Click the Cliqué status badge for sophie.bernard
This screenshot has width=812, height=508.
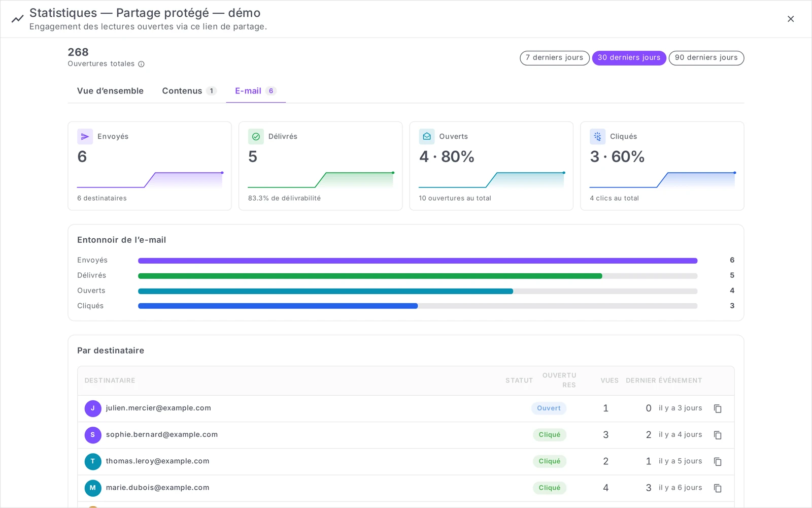click(550, 435)
